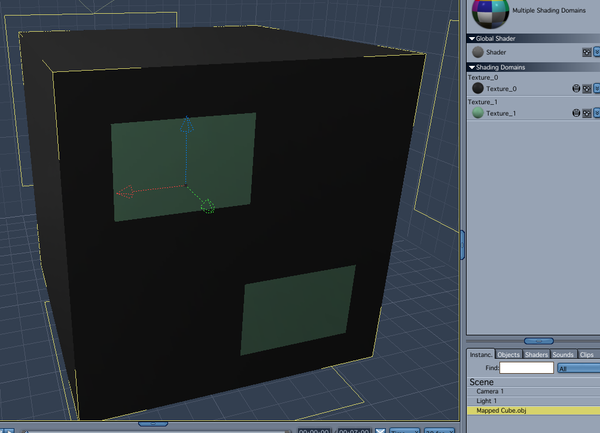Image resolution: width=600 pixels, height=433 pixels.
Task: Select Mapped Cube.obj in the Scene list
Action: pyautogui.click(x=533, y=410)
